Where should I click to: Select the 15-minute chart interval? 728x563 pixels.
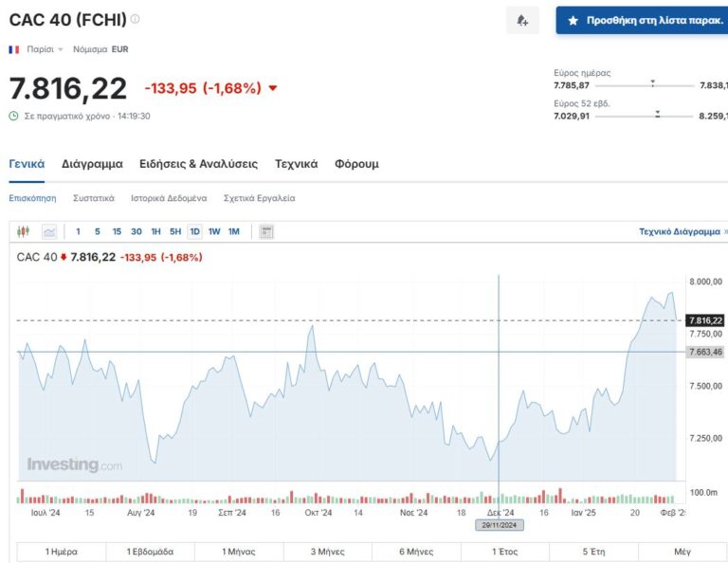(x=117, y=231)
